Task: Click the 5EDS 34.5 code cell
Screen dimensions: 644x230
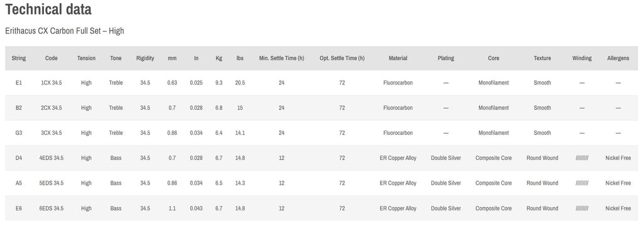Action: 52,183
